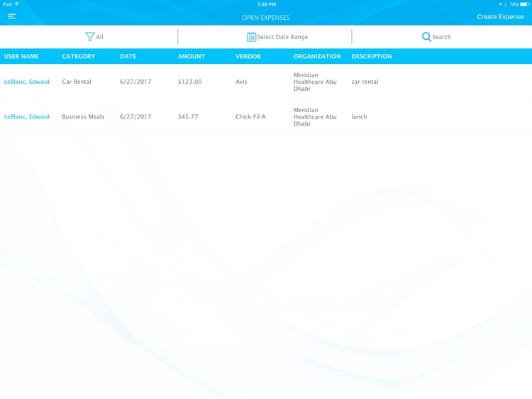Click the Avis vendor cell
The image size is (532, 399).
(241, 82)
